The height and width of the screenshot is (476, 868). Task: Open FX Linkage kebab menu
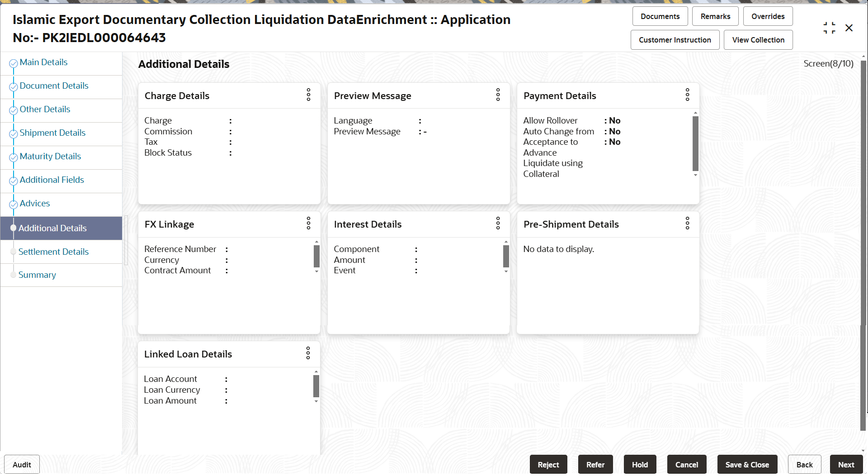coord(308,224)
